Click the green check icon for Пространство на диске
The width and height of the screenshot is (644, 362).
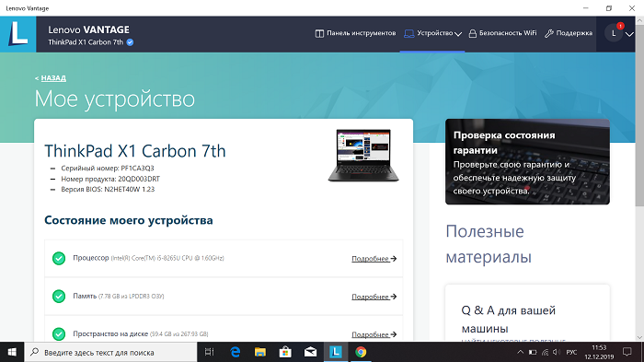pos(59,334)
